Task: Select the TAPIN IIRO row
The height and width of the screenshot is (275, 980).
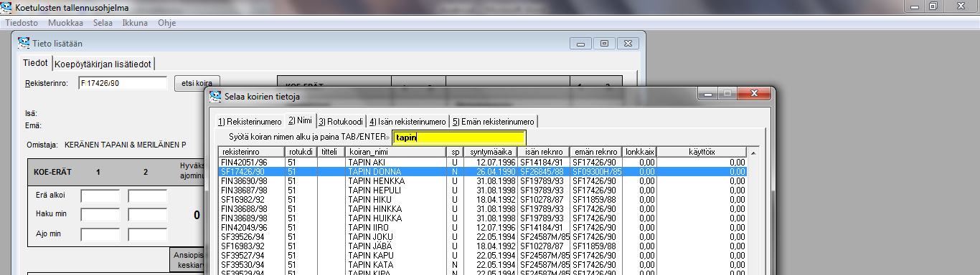Action: [x=483, y=228]
